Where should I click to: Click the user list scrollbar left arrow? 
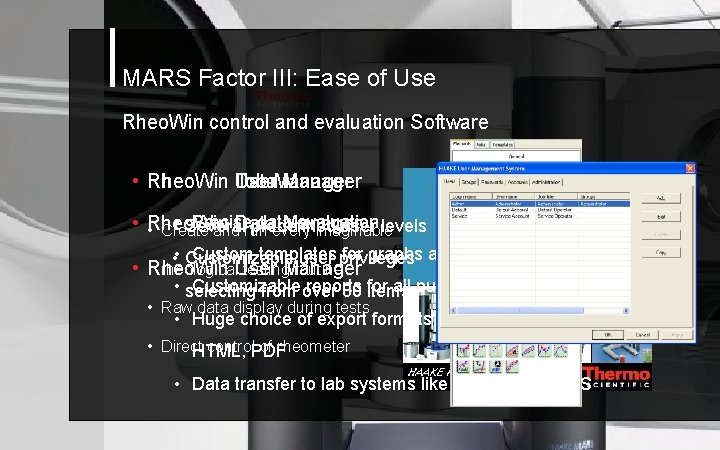tap(453, 311)
